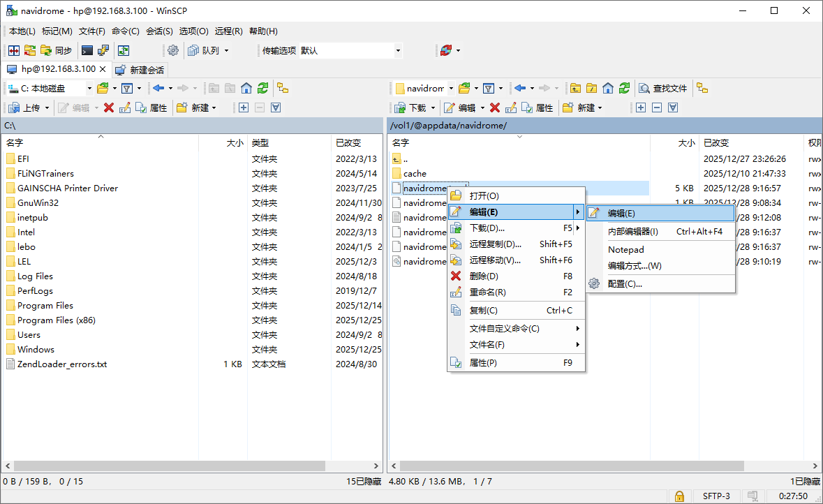Image resolution: width=823 pixels, height=504 pixels.
Task: Click local rename icon
Action: (125, 108)
